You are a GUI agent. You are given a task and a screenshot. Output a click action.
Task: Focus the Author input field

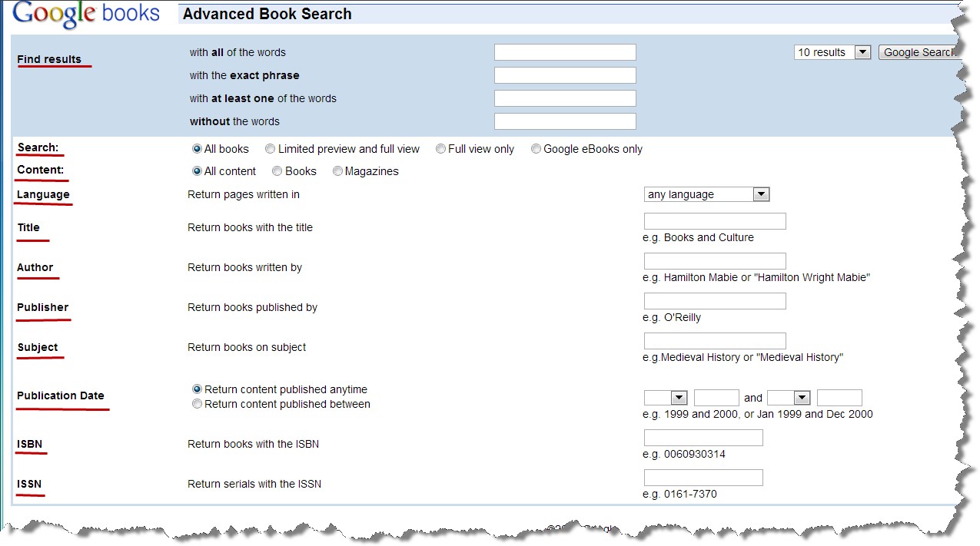point(715,261)
